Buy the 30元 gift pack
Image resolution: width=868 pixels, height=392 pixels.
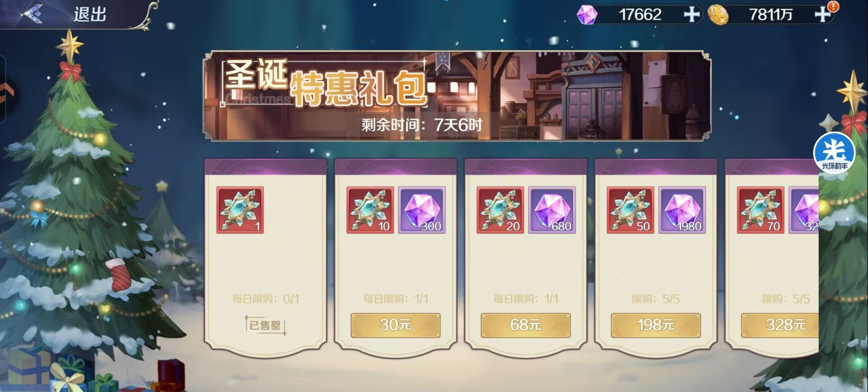pos(396,325)
